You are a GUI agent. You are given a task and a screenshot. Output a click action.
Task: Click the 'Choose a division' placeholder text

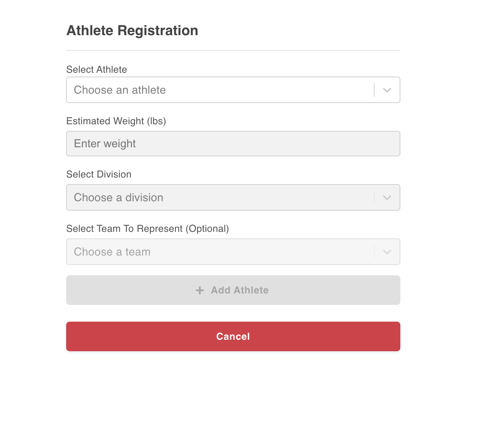(118, 198)
